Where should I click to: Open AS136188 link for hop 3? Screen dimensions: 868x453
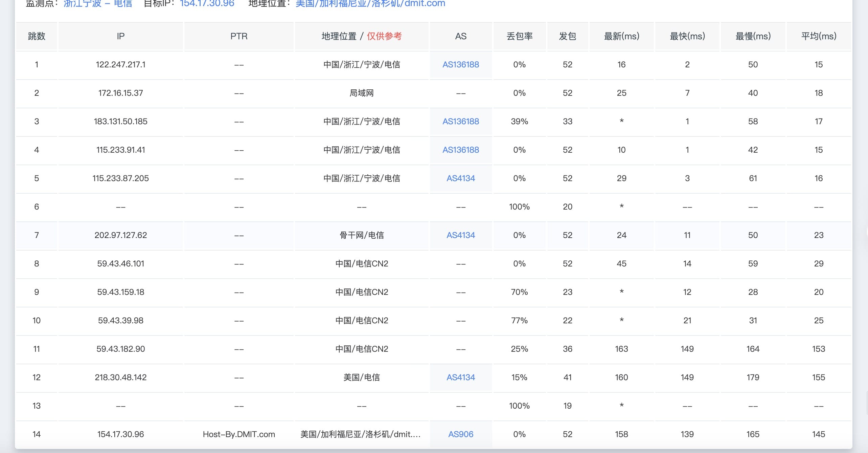460,121
